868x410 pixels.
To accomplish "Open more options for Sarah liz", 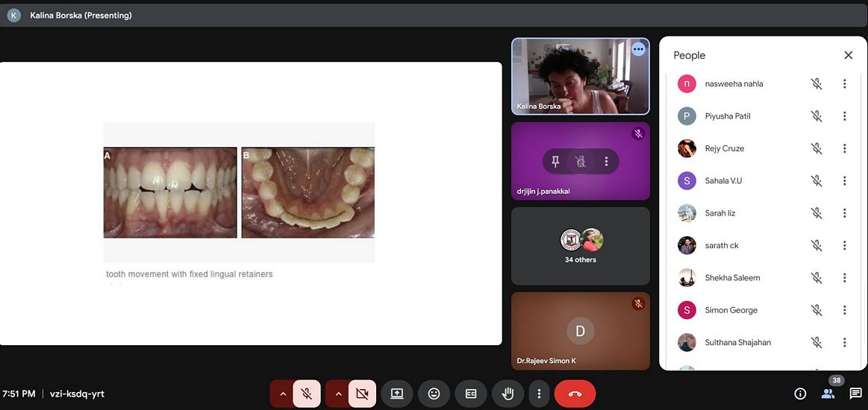I will tap(845, 213).
